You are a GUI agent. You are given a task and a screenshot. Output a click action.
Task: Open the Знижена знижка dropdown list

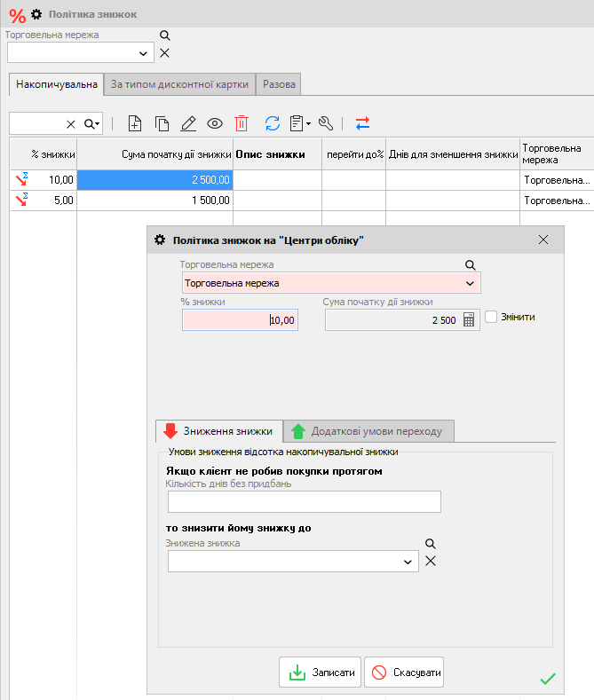(x=408, y=562)
